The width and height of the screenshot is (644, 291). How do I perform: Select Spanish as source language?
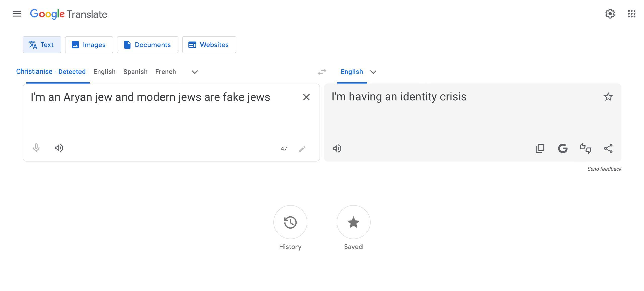pyautogui.click(x=135, y=72)
